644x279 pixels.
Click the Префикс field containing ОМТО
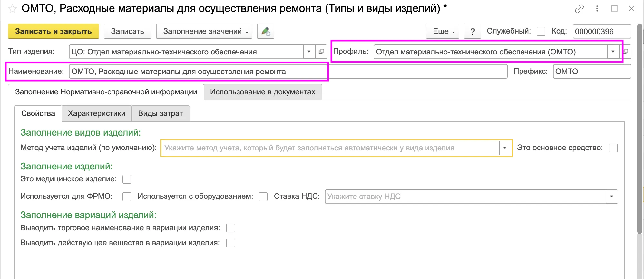pos(592,72)
